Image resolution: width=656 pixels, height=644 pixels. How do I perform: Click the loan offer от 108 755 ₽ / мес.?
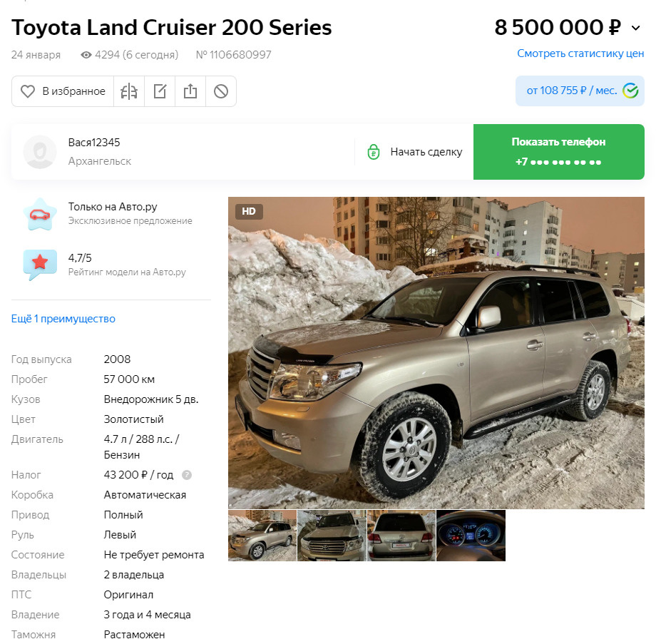pos(580,91)
